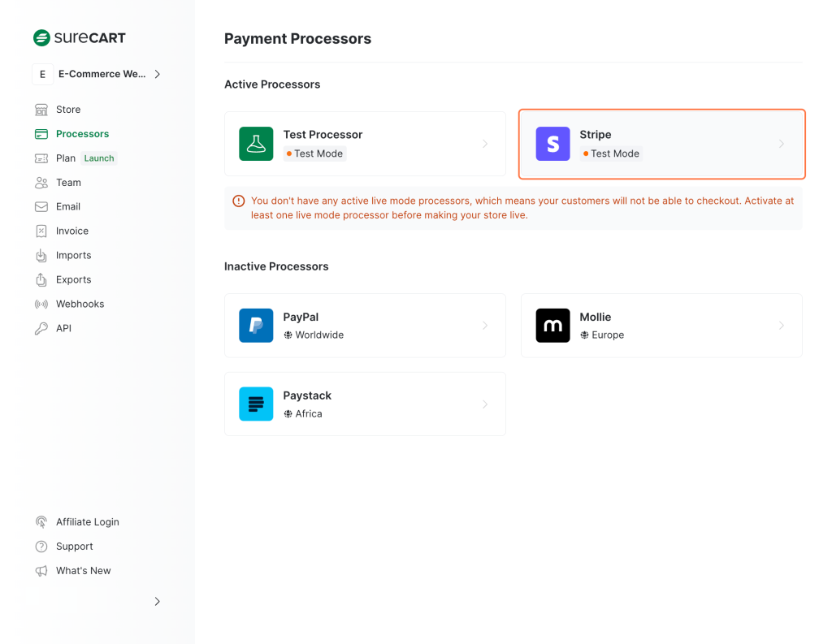Click the PayPal processor logo

(x=256, y=326)
